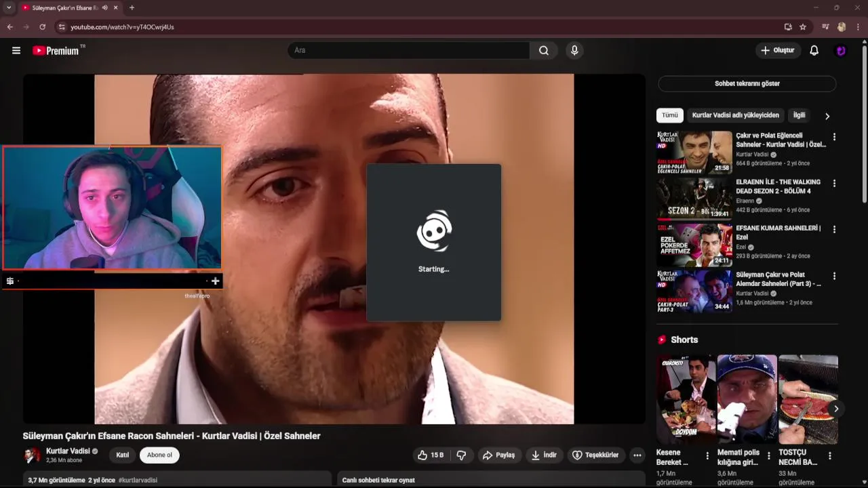The width and height of the screenshot is (868, 488).
Task: Open a new browser tab
Action: pos(132,8)
